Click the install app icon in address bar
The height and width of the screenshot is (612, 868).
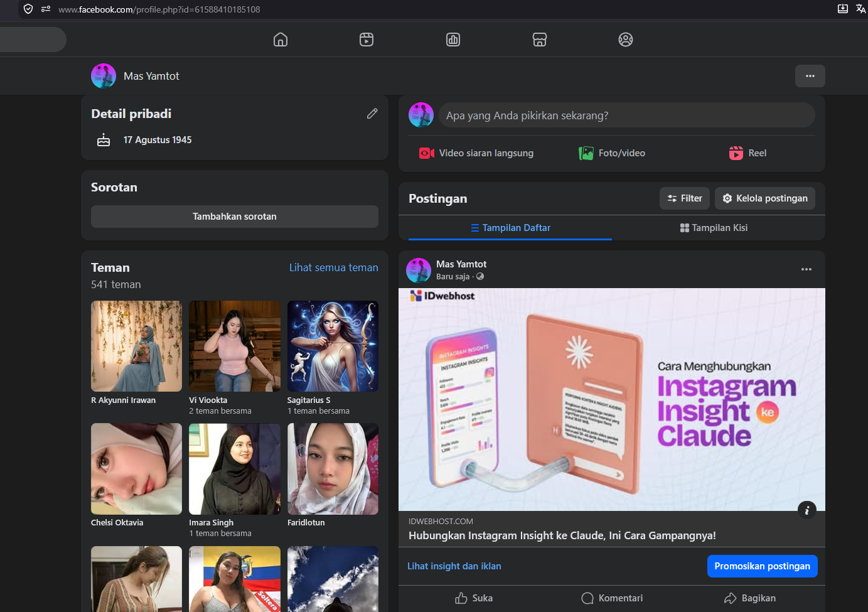pos(843,9)
